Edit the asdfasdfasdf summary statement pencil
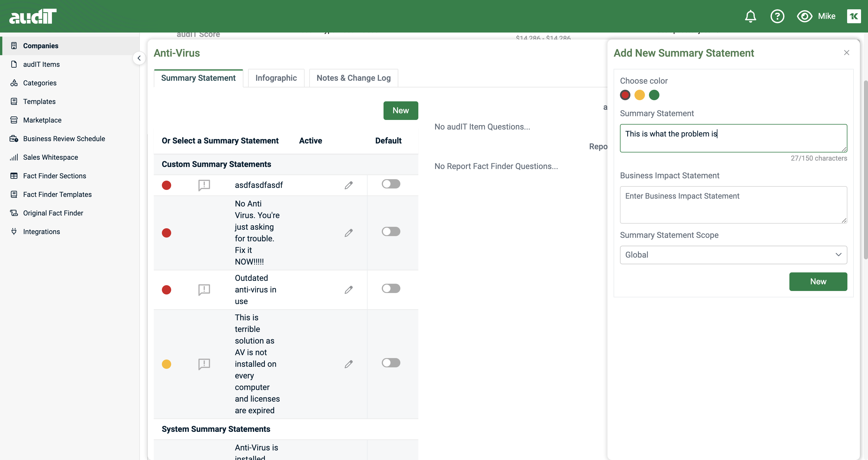The height and width of the screenshot is (460, 868). 348,185
